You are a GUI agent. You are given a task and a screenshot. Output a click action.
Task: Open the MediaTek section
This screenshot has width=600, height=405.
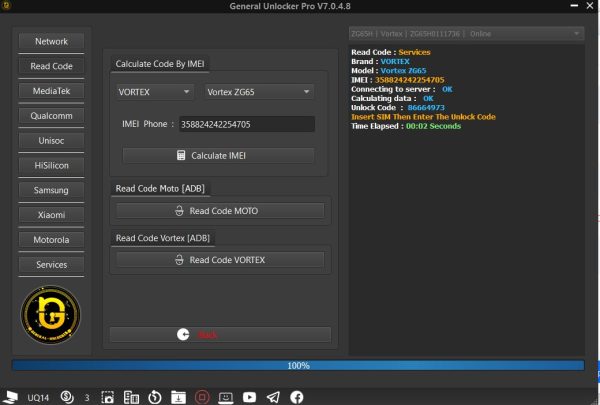pos(51,91)
